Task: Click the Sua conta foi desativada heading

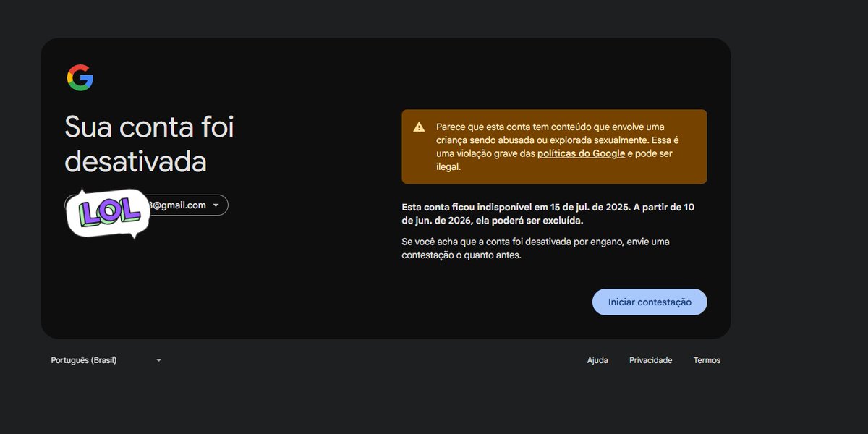Action: [x=149, y=144]
